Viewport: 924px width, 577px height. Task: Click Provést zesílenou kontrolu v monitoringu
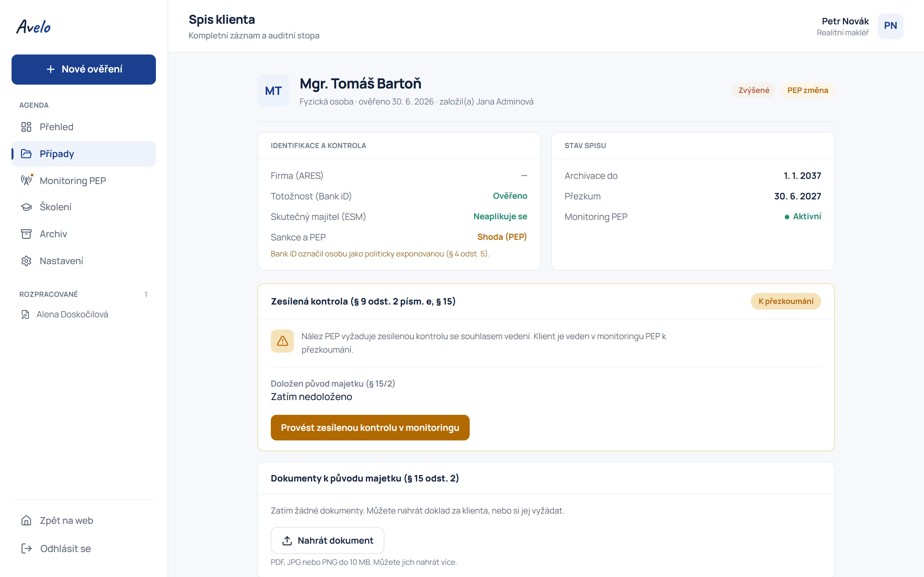tap(370, 427)
